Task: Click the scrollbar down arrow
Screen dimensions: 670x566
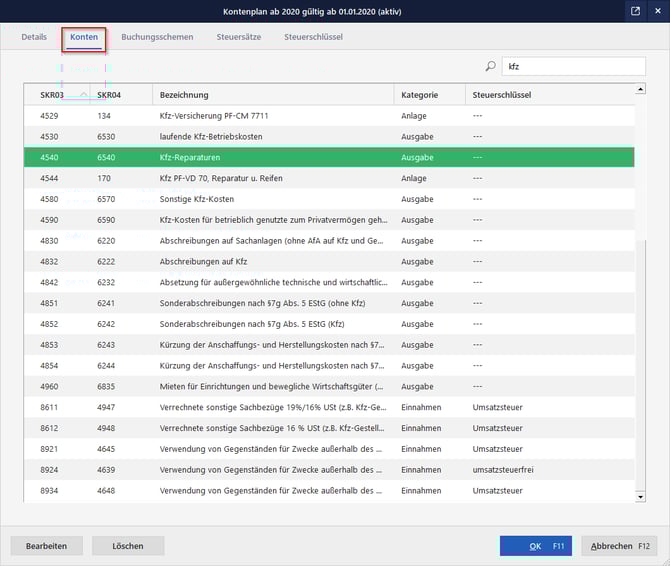Action: (x=640, y=497)
